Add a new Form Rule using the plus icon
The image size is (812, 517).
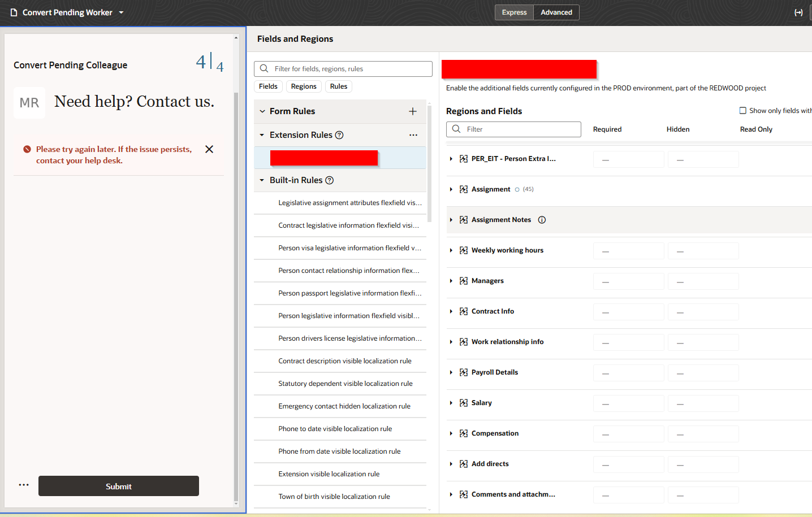(413, 111)
